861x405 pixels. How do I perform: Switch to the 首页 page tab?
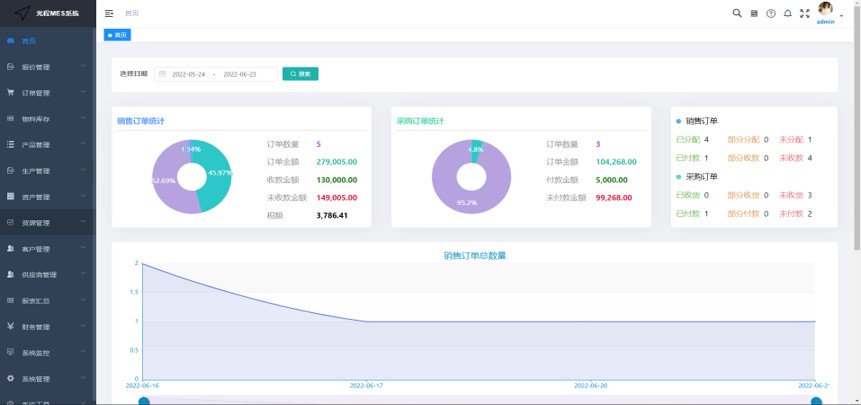point(118,35)
